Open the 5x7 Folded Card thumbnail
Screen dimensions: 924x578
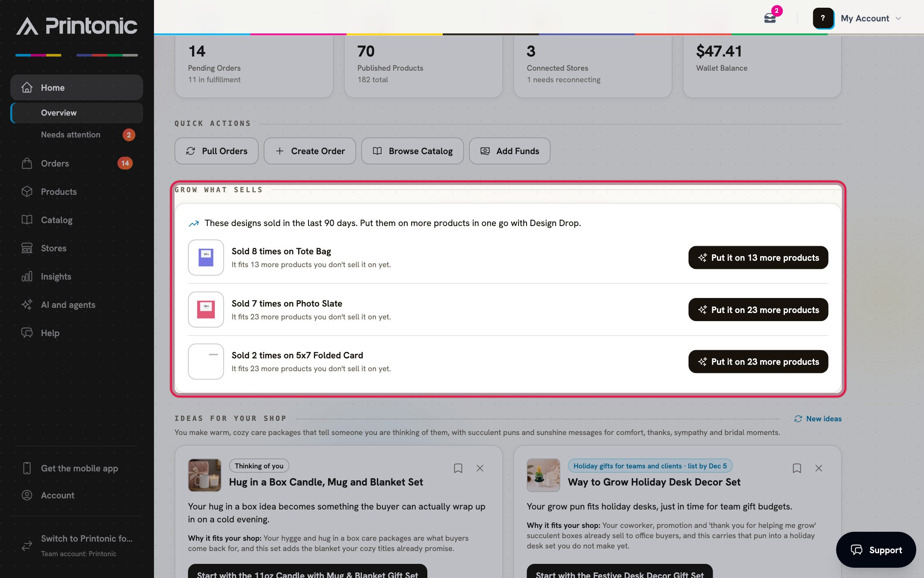click(206, 361)
